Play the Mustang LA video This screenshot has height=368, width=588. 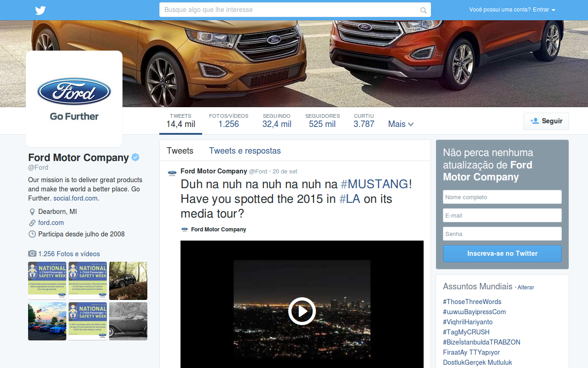pos(302,311)
